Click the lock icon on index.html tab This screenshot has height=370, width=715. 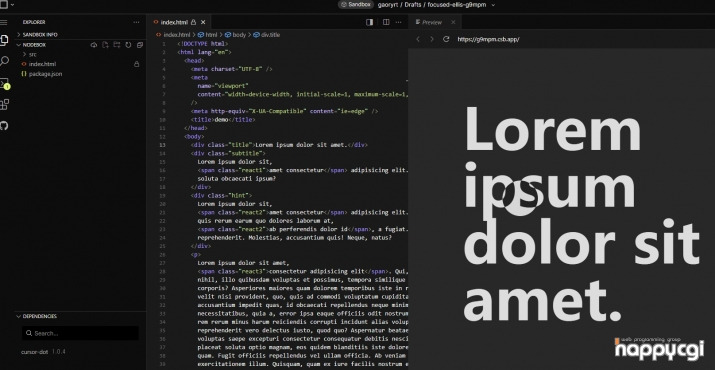click(193, 22)
